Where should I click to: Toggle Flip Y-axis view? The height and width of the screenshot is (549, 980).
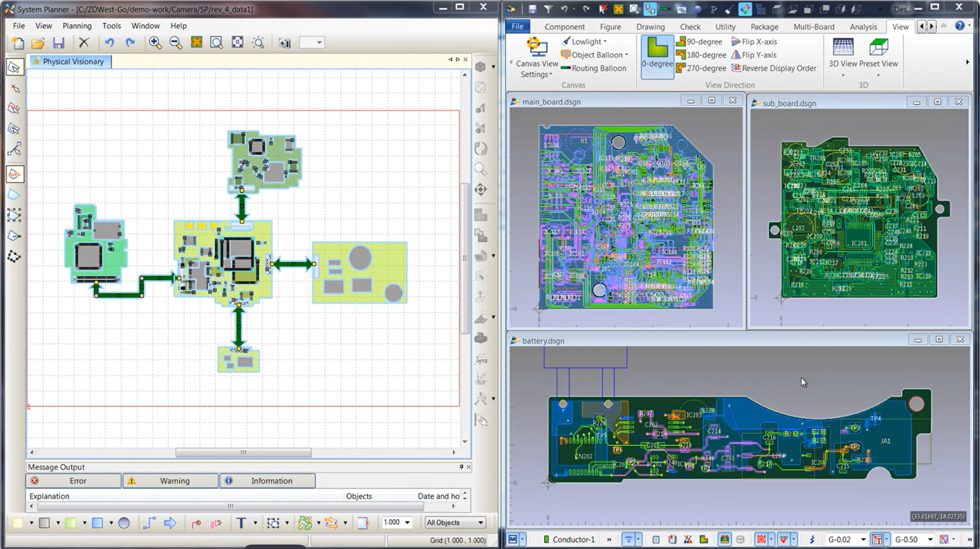coord(754,55)
